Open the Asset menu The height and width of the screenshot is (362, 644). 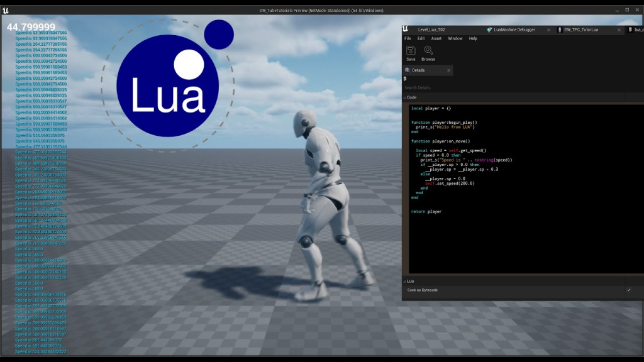pyautogui.click(x=436, y=38)
